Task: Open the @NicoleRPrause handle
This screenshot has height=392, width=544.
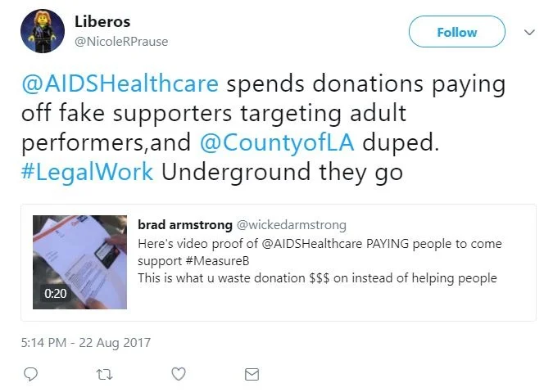Action: point(121,42)
